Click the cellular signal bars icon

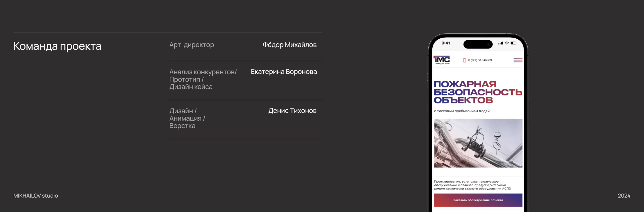point(500,43)
